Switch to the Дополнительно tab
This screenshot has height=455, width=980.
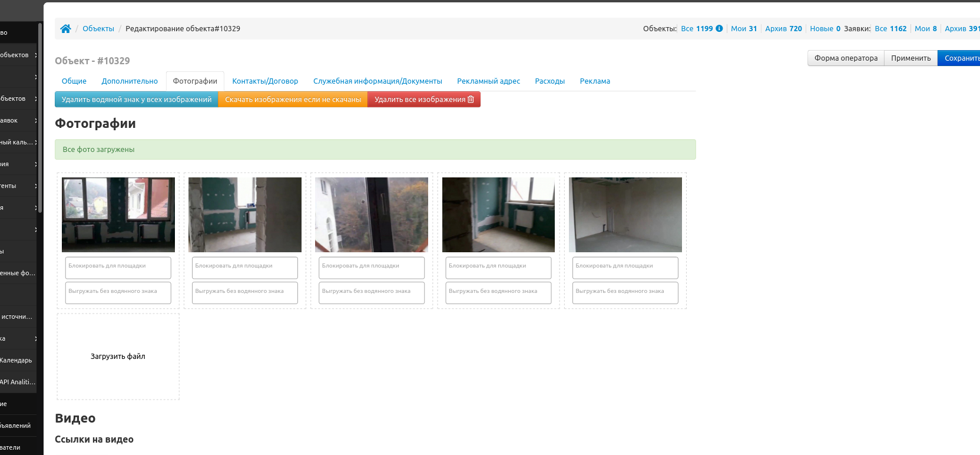[130, 81]
